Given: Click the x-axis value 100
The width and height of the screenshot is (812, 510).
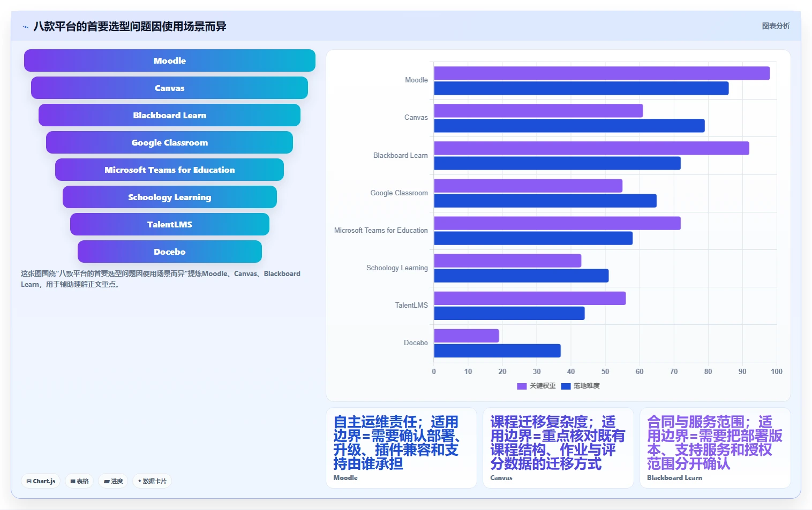Looking at the screenshot, I should [x=777, y=371].
